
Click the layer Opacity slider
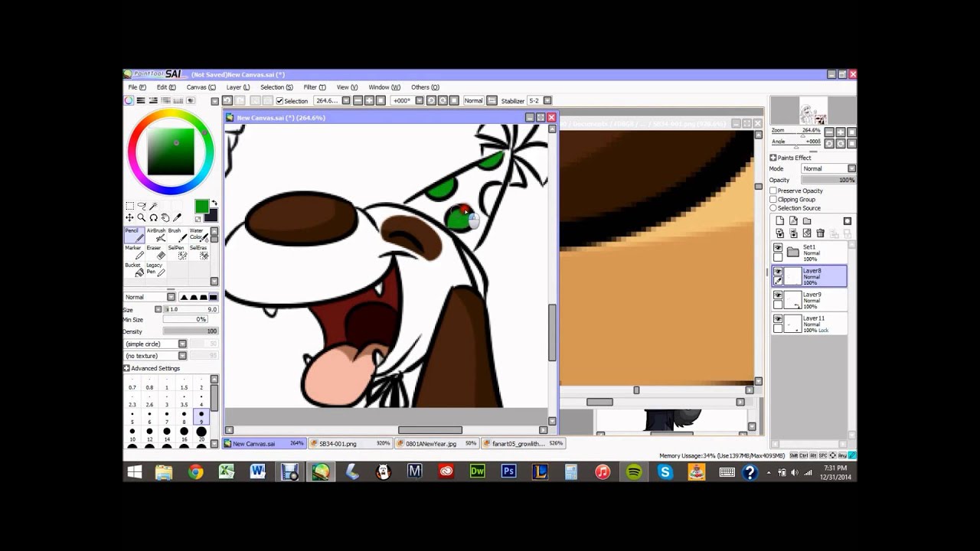click(828, 180)
